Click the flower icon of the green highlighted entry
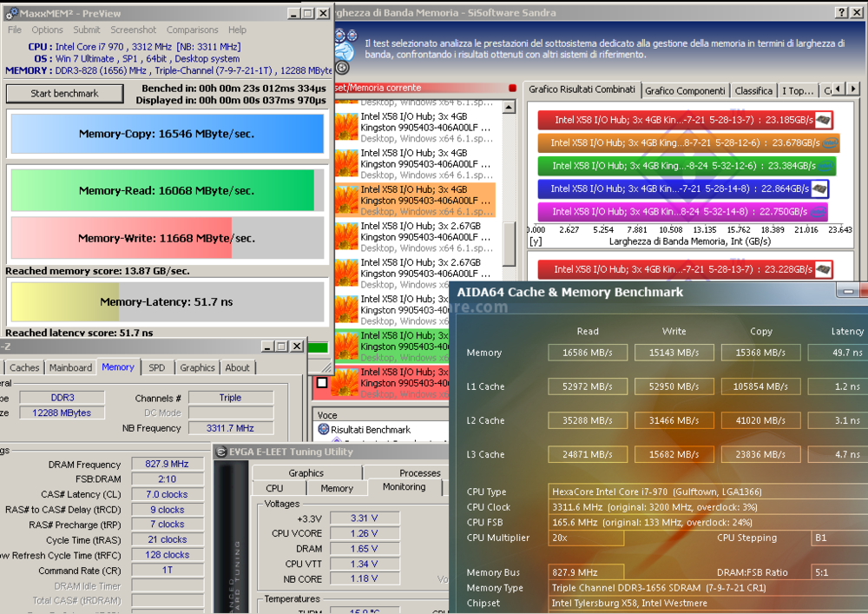Screen dimensions: 868x614 346,346
